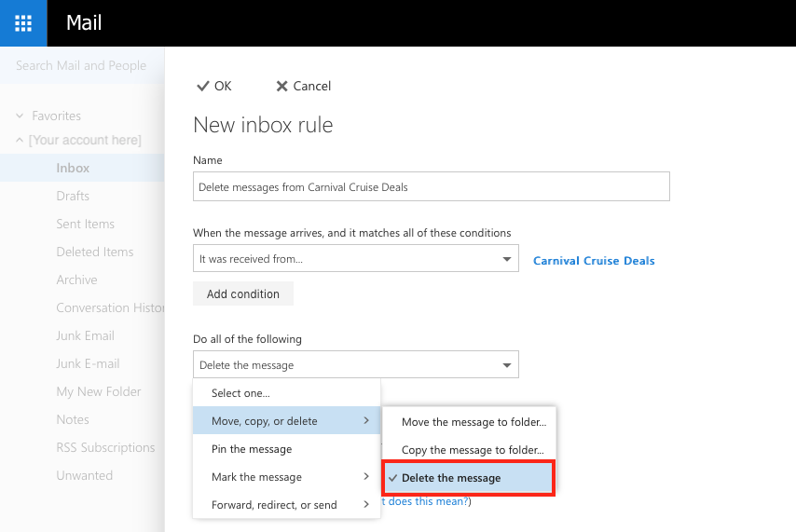Choose the 'Select one...' menu entry

click(240, 393)
